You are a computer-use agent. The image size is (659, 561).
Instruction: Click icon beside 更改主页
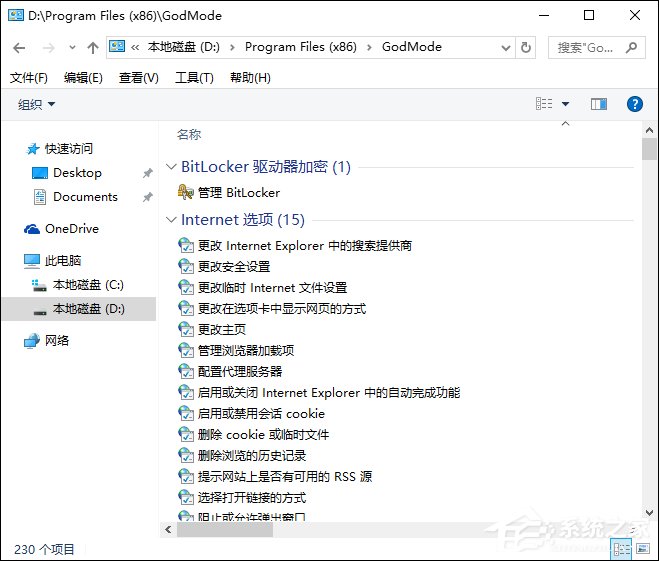click(185, 329)
